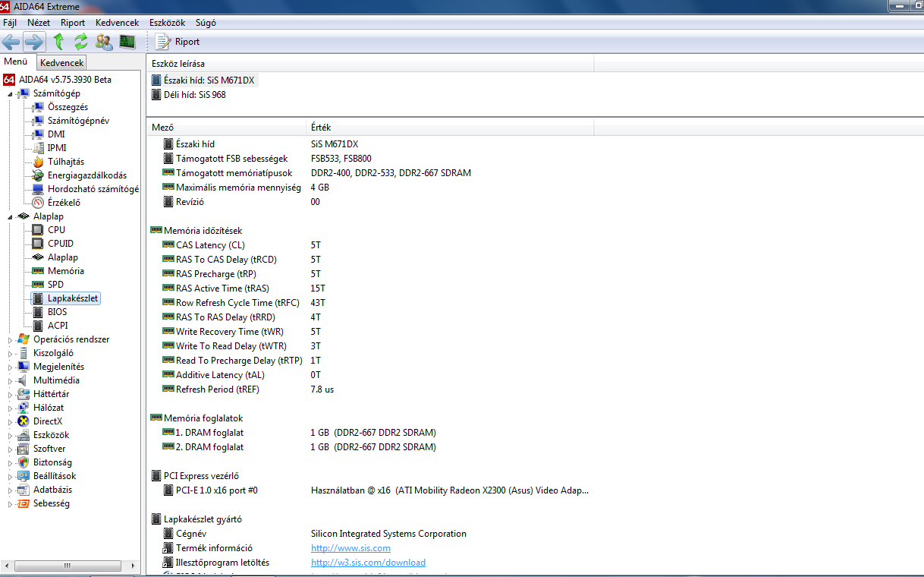This screenshot has width=924, height=577.
Task: Select AIDA64 v5.75.3930 Beta root node
Action: pos(58,80)
